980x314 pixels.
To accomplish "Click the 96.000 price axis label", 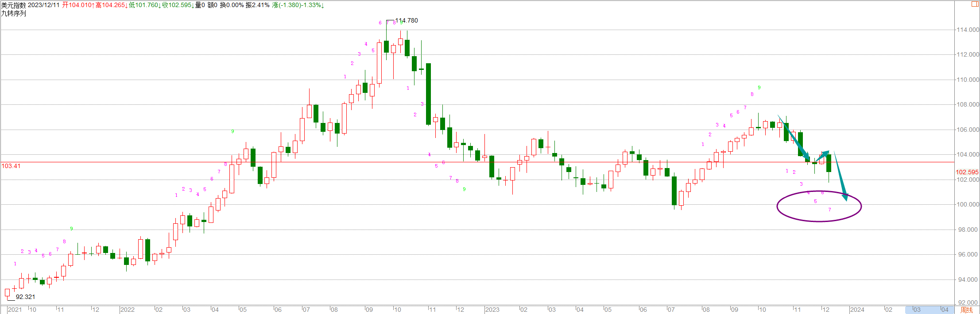I will [968, 254].
